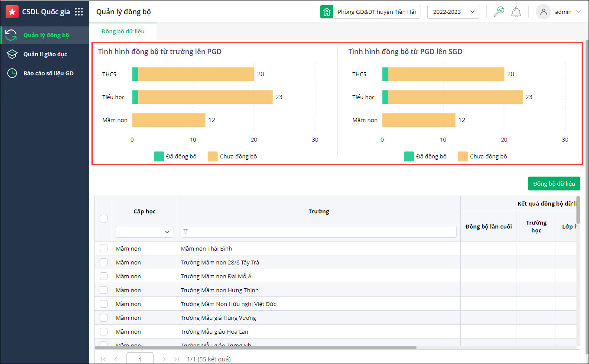Go to the last page arrow
The width and height of the screenshot is (589, 364).
pos(176,359)
